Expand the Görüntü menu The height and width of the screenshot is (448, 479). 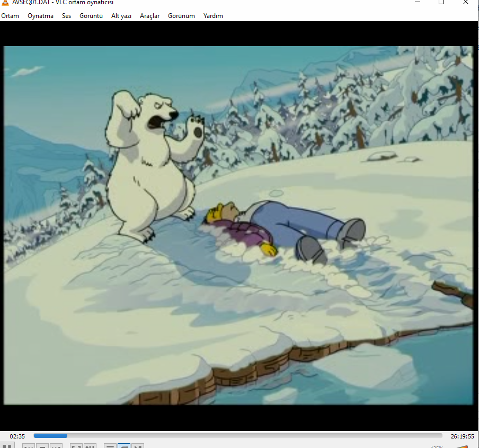[91, 16]
